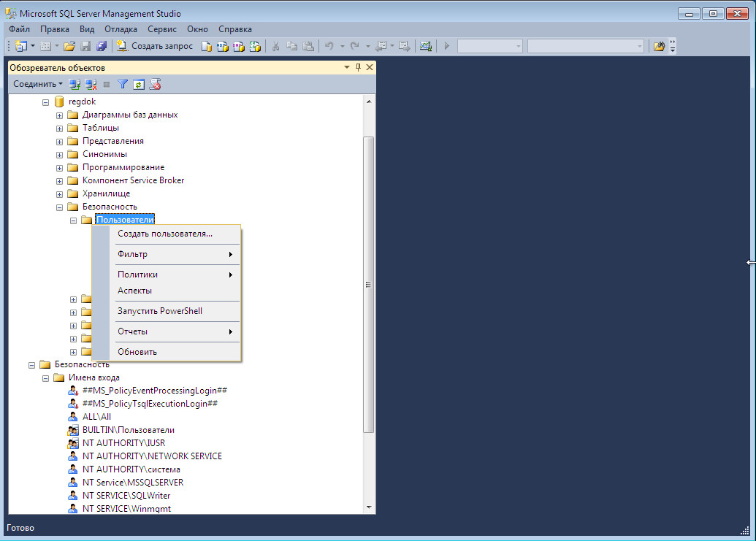Image resolution: width=756 pixels, height=541 pixels.
Task: Click the Stop square icon
Action: [107, 85]
